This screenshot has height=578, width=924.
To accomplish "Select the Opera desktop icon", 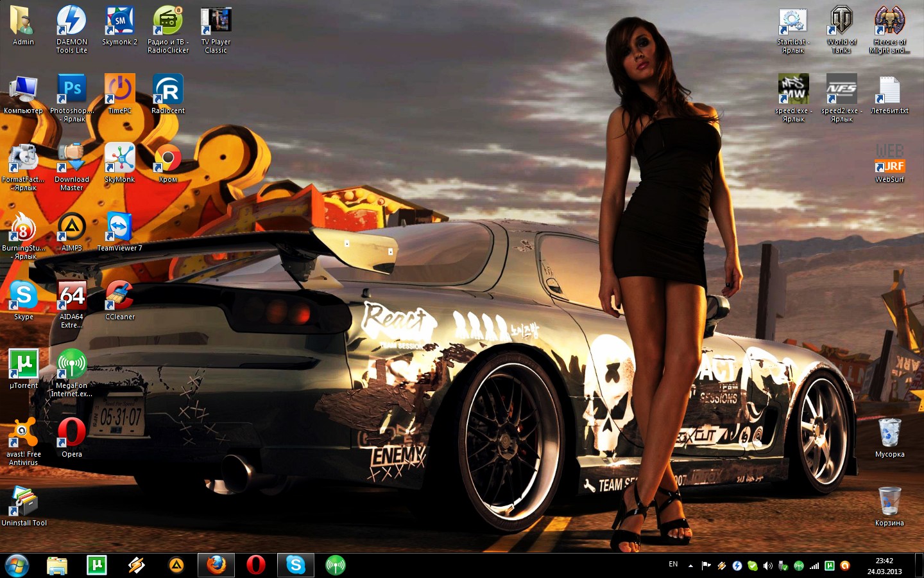I will (x=72, y=439).
